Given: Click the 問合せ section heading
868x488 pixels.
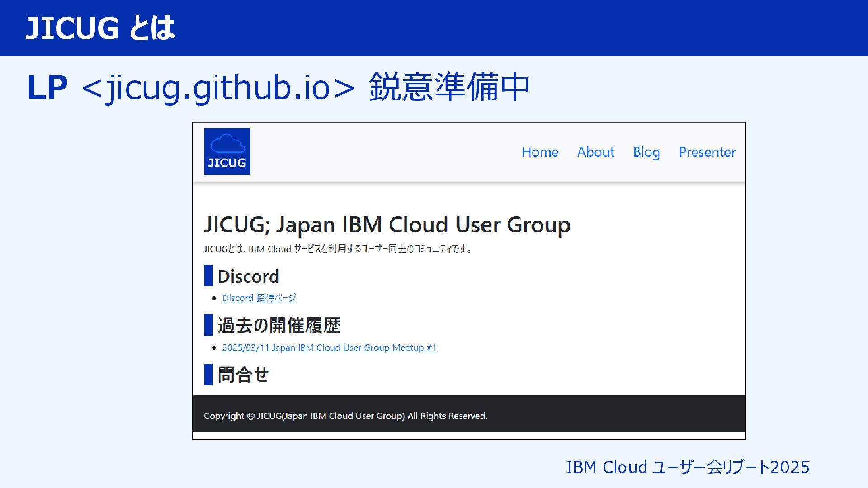Looking at the screenshot, I should pos(243,375).
